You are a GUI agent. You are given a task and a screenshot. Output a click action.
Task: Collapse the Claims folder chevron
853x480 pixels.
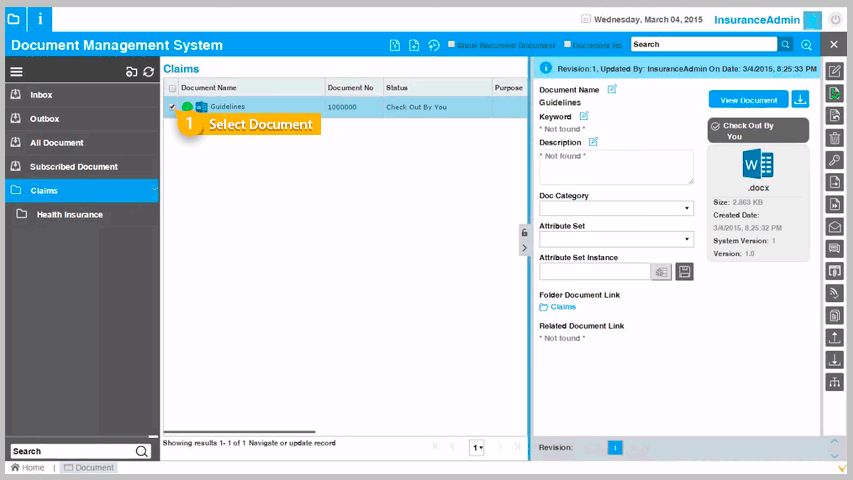pyautogui.click(x=154, y=189)
